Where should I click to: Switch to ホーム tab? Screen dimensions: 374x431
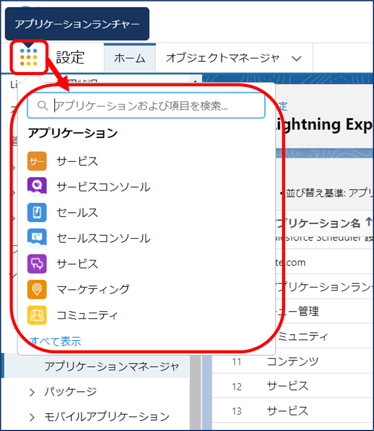coord(130,58)
